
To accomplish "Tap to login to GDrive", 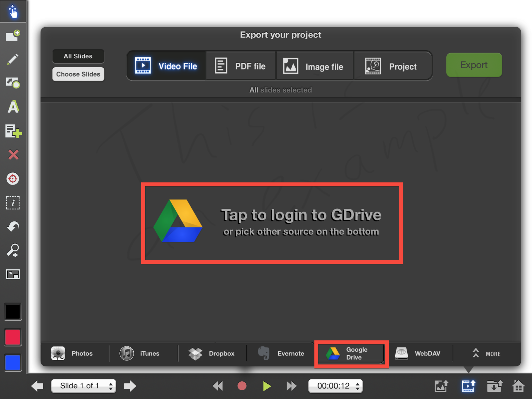I will tap(272, 223).
